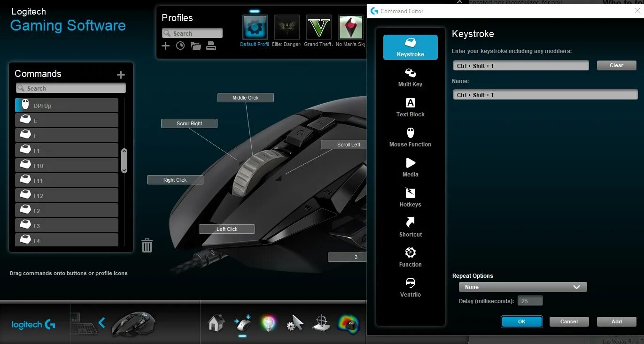Select the F4 command
This screenshot has width=644, height=344.
coord(67,240)
